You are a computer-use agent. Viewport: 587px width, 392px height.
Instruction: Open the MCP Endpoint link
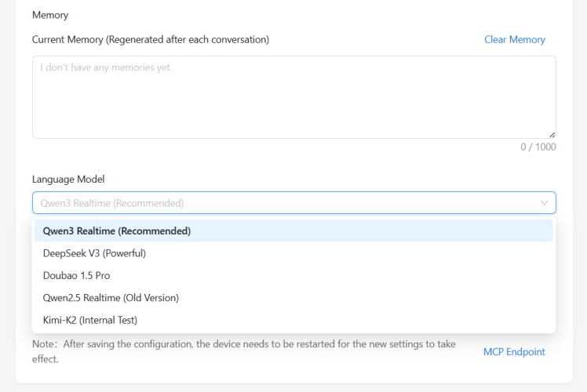(514, 351)
